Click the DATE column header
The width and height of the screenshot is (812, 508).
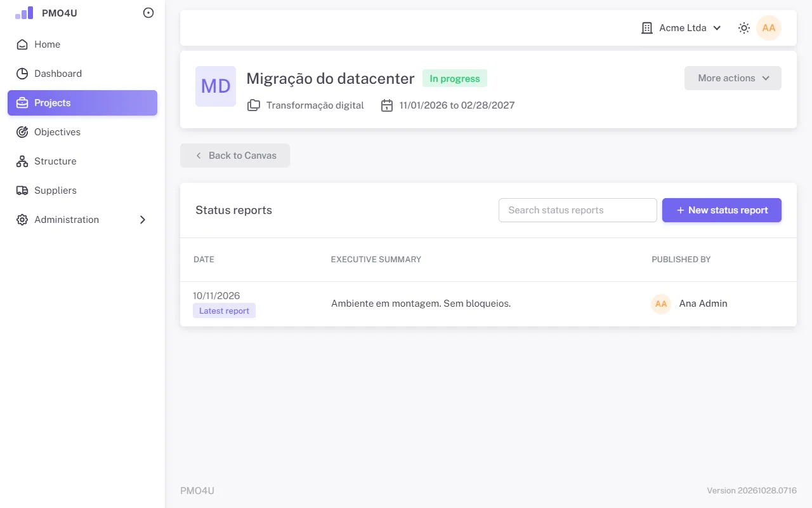[x=204, y=260]
